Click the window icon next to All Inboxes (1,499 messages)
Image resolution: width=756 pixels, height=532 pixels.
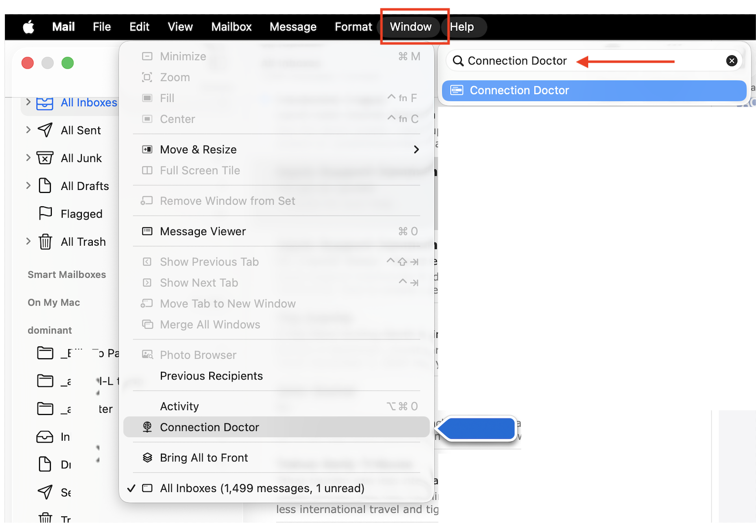[147, 488]
